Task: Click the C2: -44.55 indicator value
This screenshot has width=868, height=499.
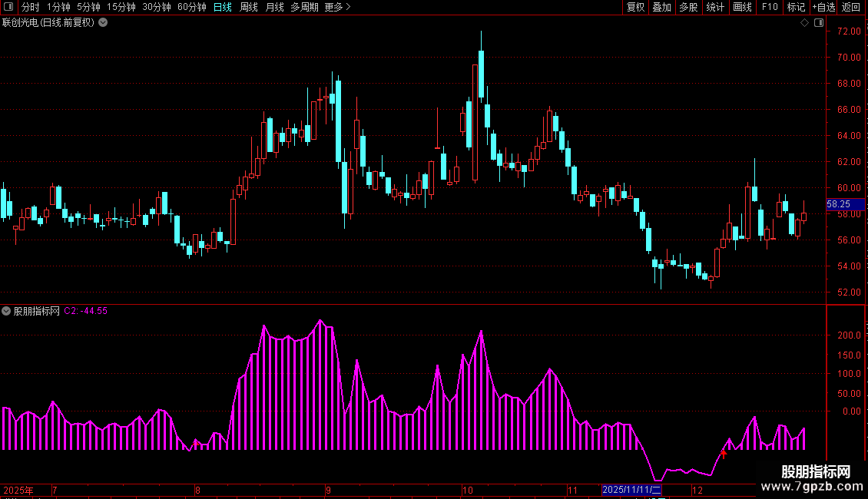Action: (x=86, y=311)
